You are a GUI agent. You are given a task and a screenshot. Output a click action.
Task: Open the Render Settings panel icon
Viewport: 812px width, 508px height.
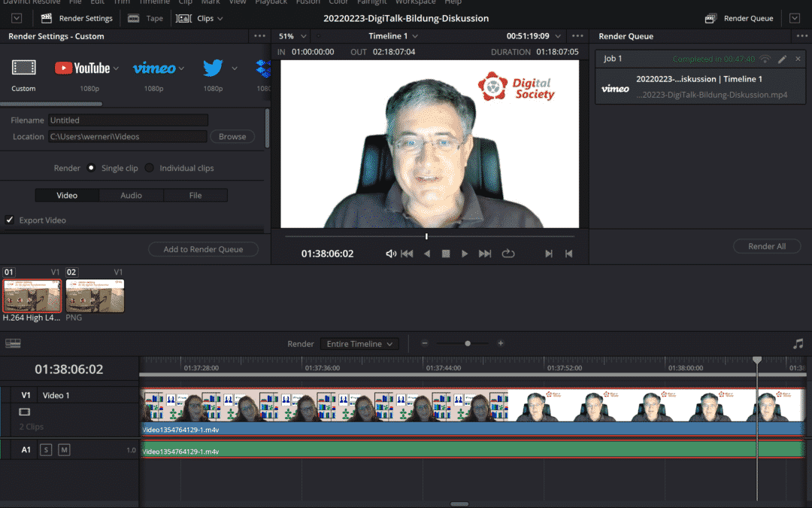tap(47, 18)
